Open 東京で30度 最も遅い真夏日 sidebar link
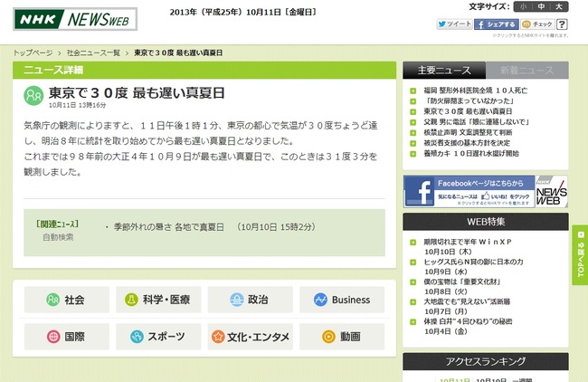Image resolution: width=588 pixels, height=382 pixels. coord(468,111)
